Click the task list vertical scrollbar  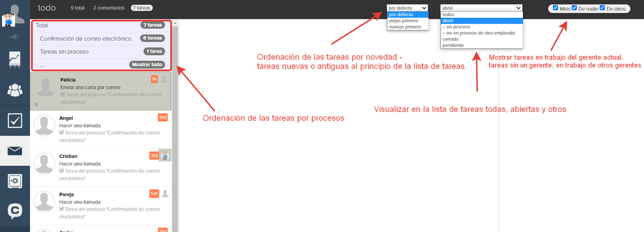(x=174, y=126)
